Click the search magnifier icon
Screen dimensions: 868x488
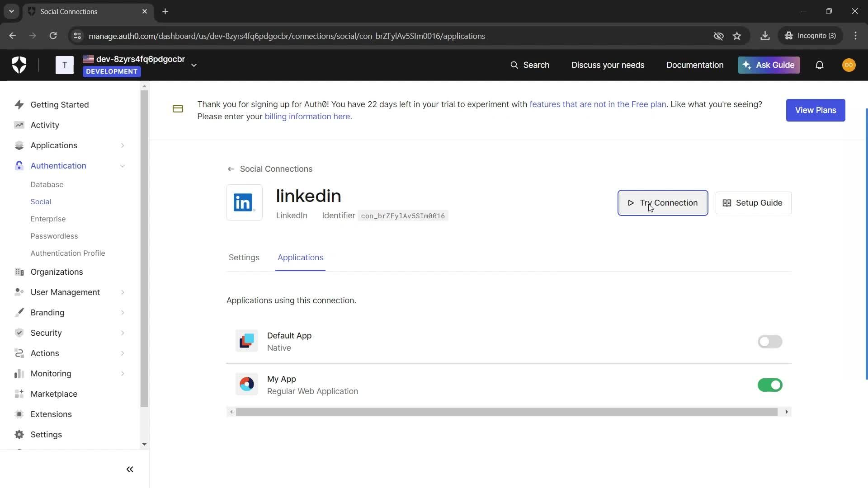click(514, 65)
